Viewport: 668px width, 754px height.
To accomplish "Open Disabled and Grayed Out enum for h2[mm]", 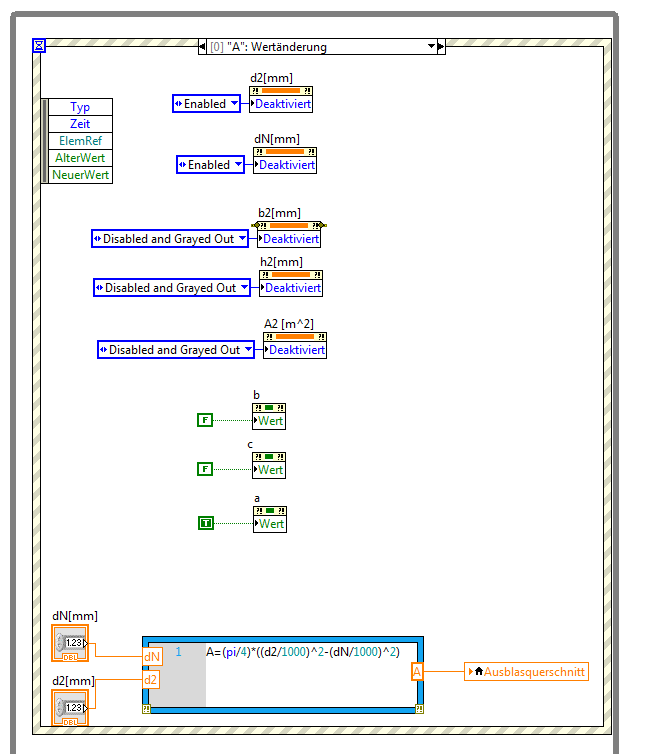I will click(x=172, y=288).
